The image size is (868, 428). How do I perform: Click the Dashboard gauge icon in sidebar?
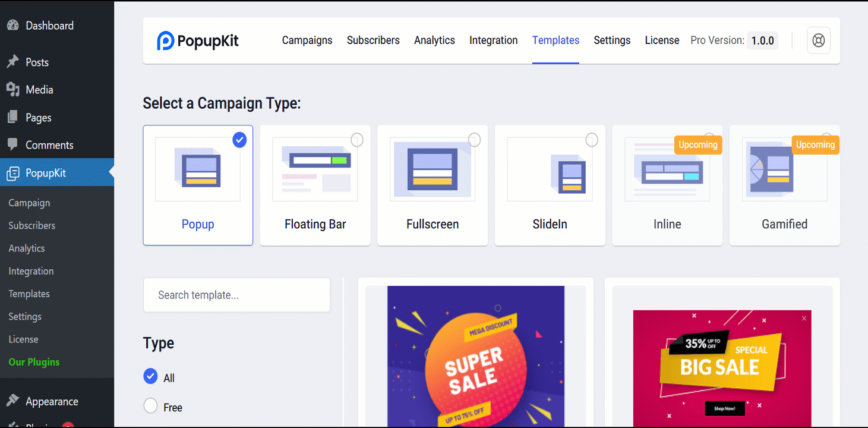(x=12, y=26)
